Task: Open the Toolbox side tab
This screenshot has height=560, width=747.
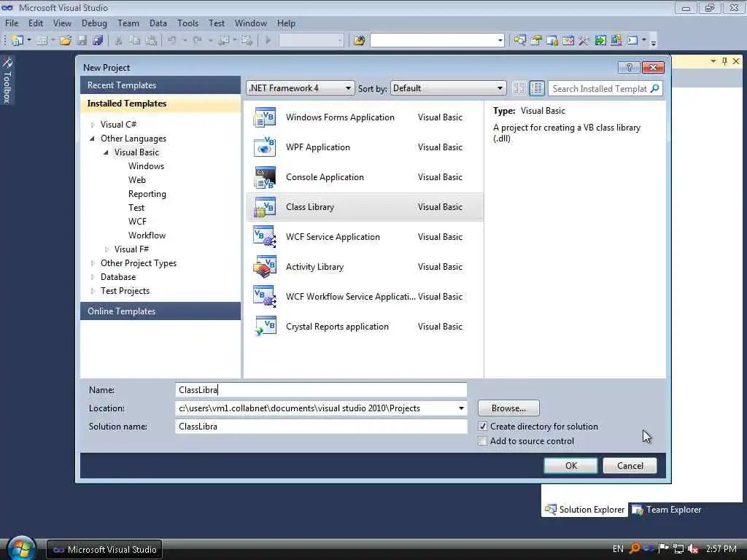Action: (x=7, y=80)
